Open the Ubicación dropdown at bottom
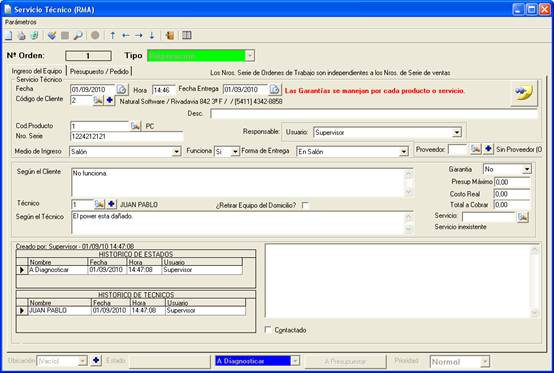The height and width of the screenshot is (373, 554). tap(82, 361)
